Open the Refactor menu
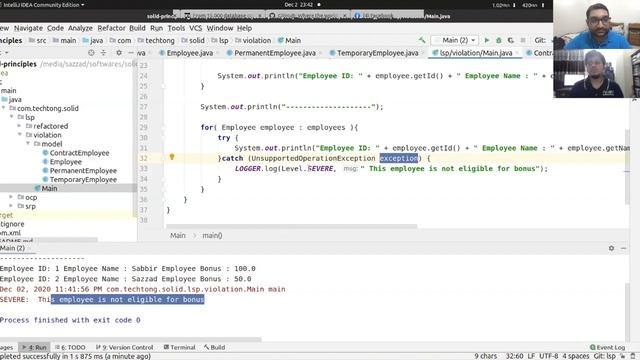The height and width of the screenshot is (360, 640). (x=111, y=28)
